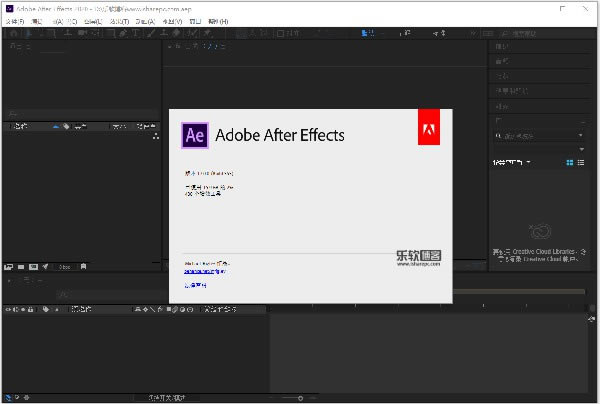Click the trash icon in Project panel
The width and height of the screenshot is (600, 404).
coord(84,267)
